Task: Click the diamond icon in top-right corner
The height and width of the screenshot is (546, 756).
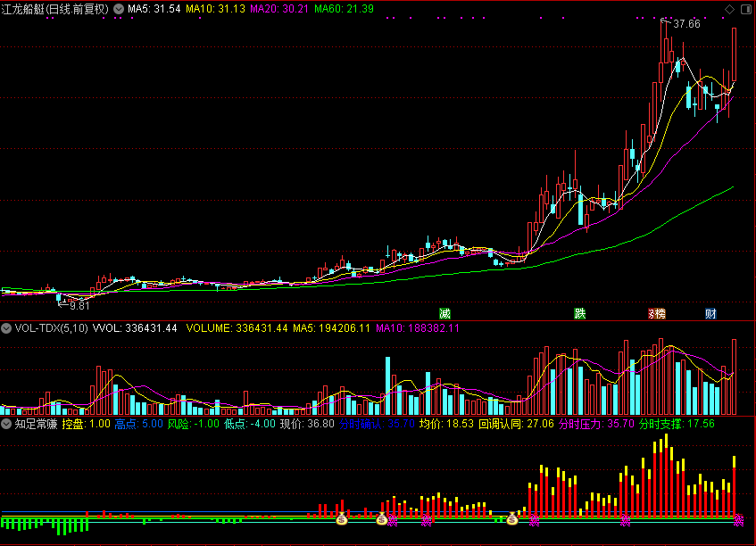Action: 729,9
